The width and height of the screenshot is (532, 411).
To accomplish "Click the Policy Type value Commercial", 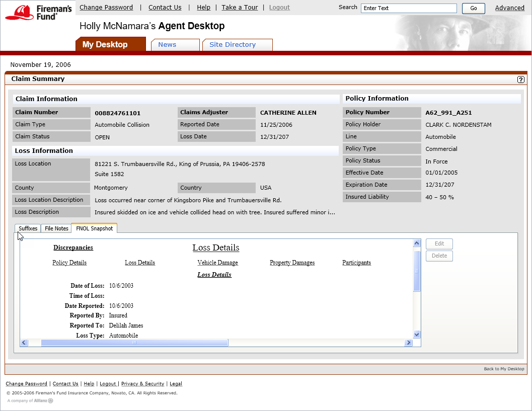I will (441, 149).
